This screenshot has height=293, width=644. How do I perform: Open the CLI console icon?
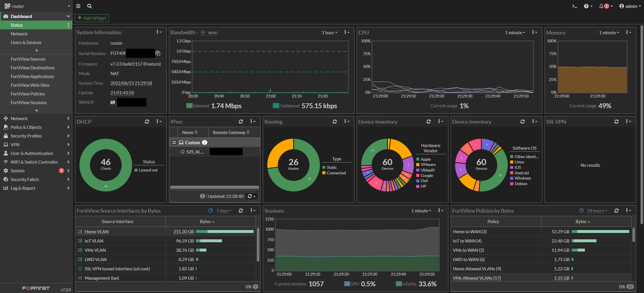(x=574, y=6)
